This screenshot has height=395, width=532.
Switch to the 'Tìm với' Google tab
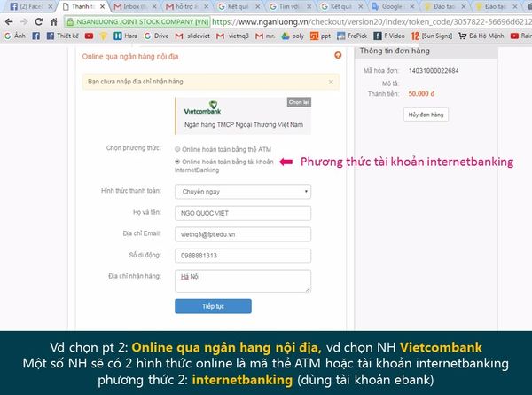click(290, 6)
